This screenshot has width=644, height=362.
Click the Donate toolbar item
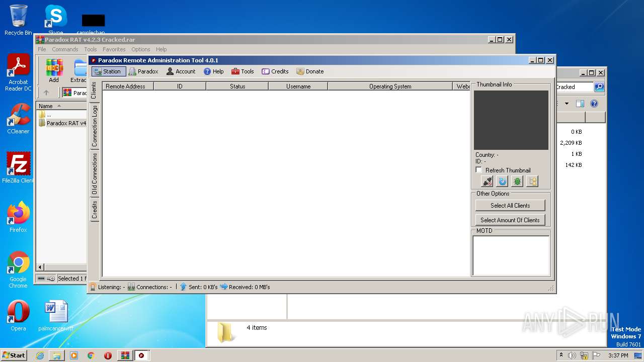(310, 71)
